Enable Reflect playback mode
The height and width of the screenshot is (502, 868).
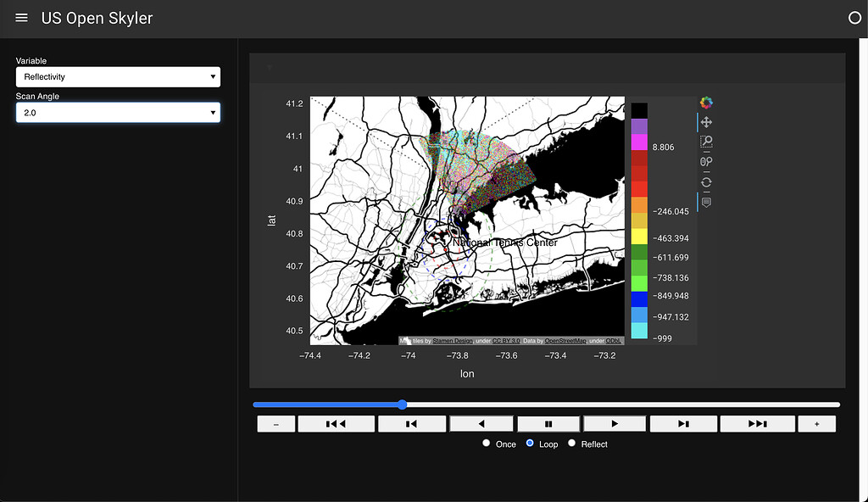tap(572, 443)
